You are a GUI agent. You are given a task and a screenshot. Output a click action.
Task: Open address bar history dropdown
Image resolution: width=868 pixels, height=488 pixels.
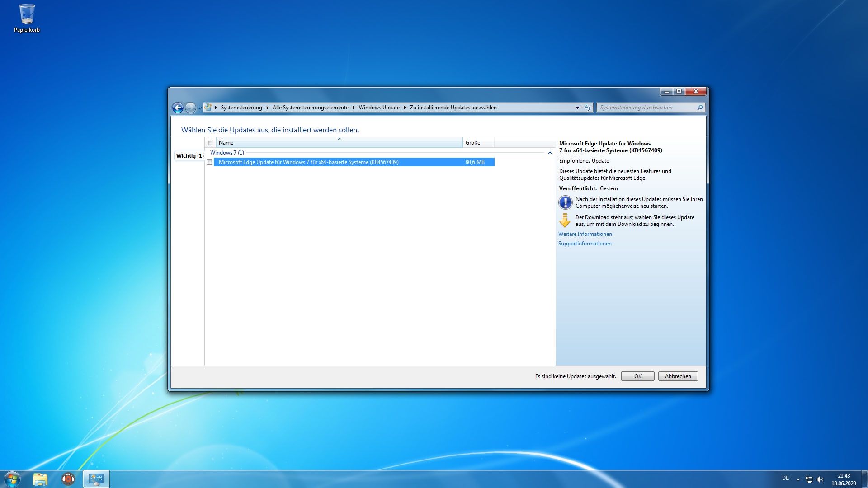pos(577,108)
